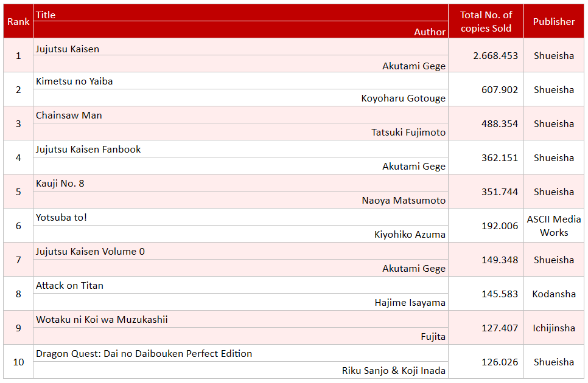
Task: Select the sales figure 145.583
Action: [x=500, y=294]
